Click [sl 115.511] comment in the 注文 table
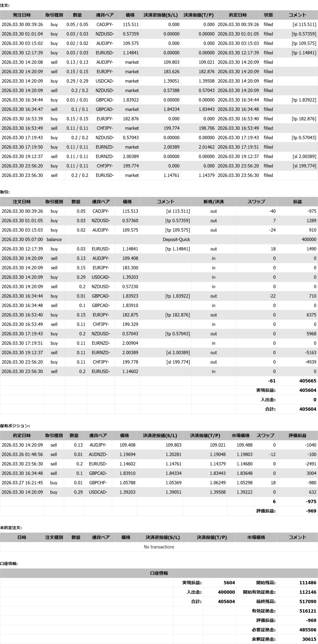This screenshot has width=318, height=644. (304, 24)
